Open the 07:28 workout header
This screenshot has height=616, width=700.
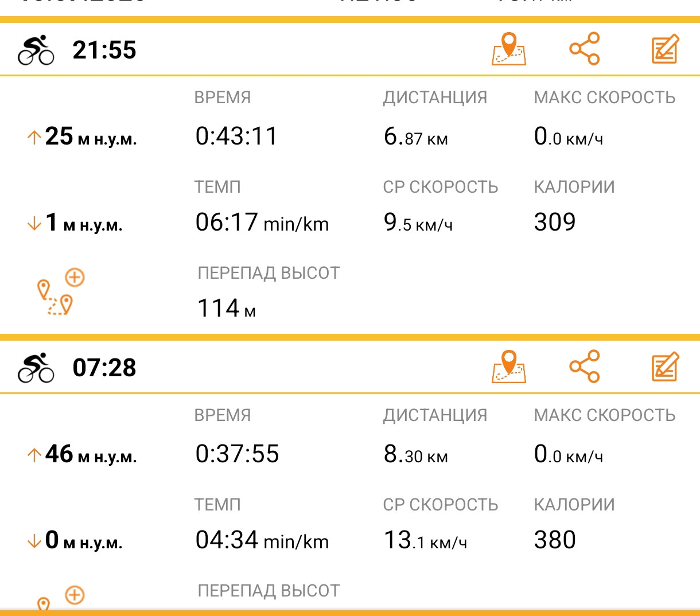350,367
